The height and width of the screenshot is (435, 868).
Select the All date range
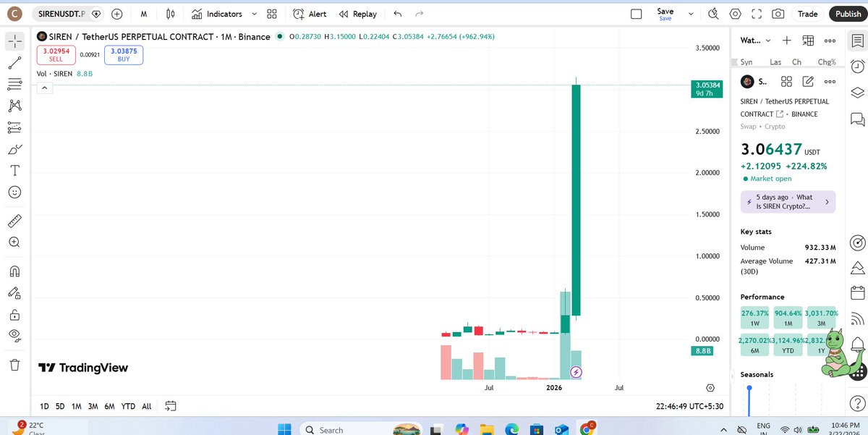[147, 406]
